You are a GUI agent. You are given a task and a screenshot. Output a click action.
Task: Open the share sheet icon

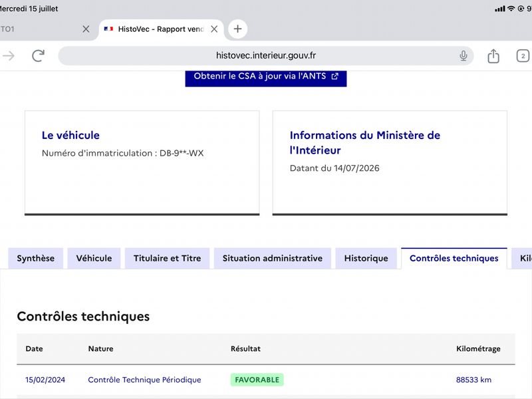pyautogui.click(x=493, y=56)
